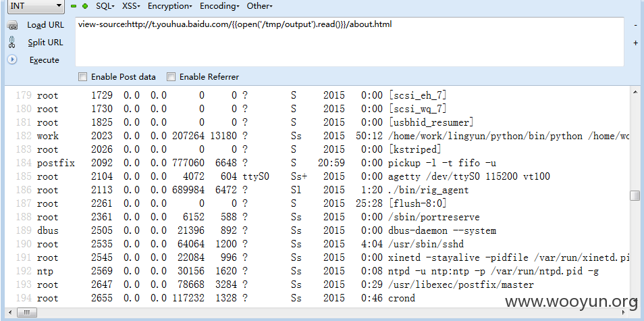
Task: Enable the Post data checkbox
Action: click(83, 77)
